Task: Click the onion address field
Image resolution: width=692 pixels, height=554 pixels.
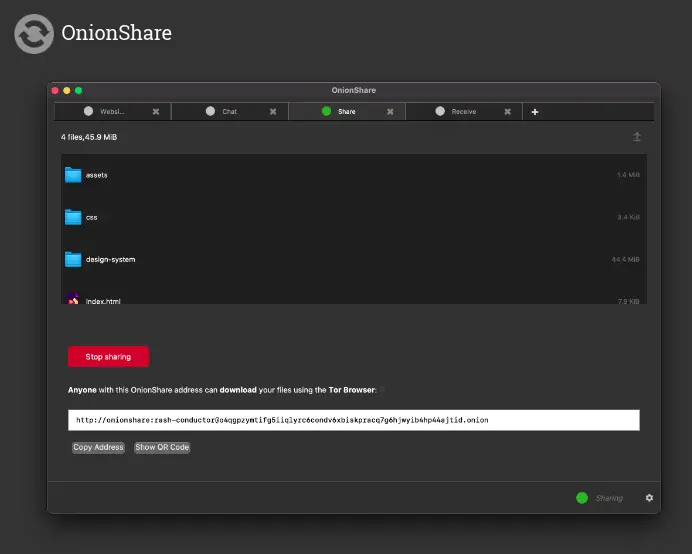Action: pos(354,420)
